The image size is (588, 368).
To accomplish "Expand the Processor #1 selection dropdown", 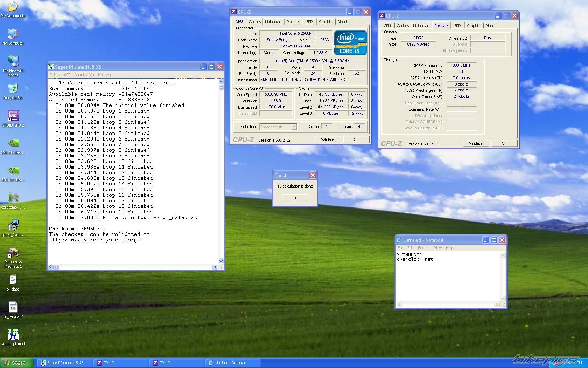I will 294,127.
